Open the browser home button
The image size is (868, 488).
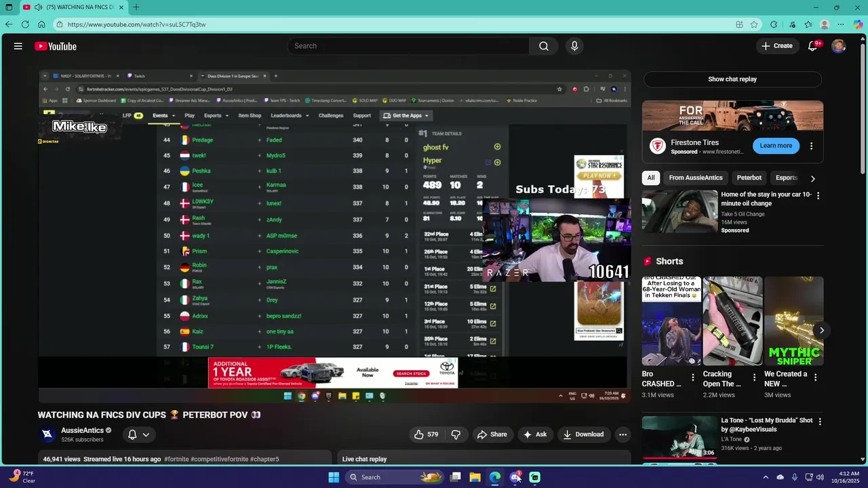click(41, 24)
